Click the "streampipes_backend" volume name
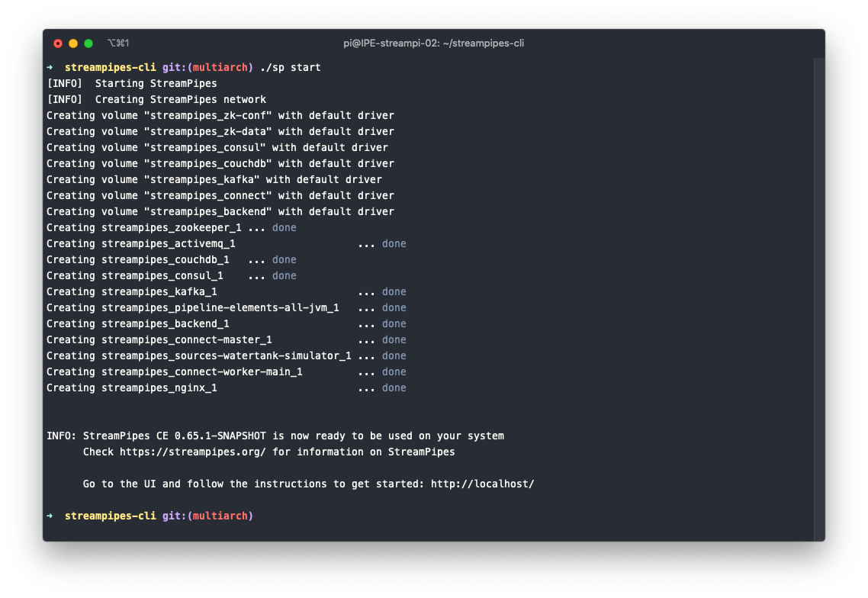Image resolution: width=868 pixels, height=598 pixels. pos(211,211)
